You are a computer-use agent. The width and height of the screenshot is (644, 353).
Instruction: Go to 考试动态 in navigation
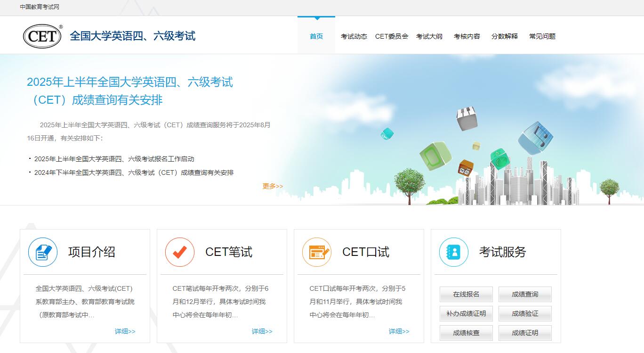click(x=354, y=36)
